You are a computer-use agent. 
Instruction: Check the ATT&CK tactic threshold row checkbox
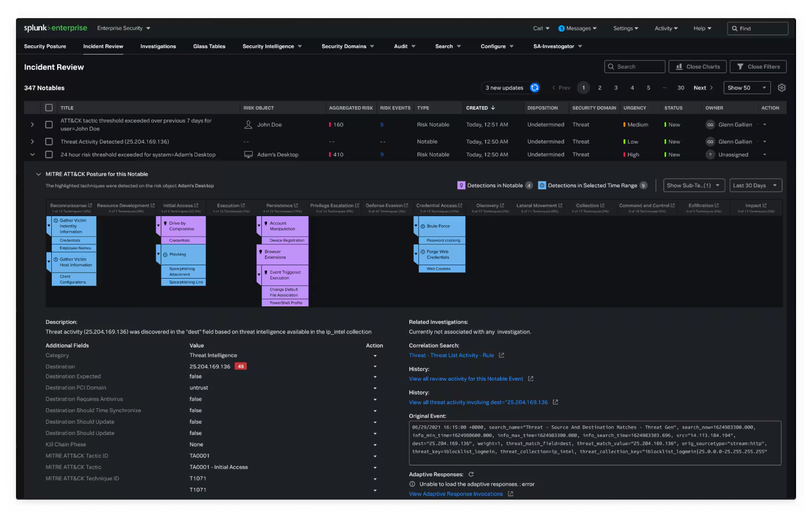pyautogui.click(x=49, y=124)
